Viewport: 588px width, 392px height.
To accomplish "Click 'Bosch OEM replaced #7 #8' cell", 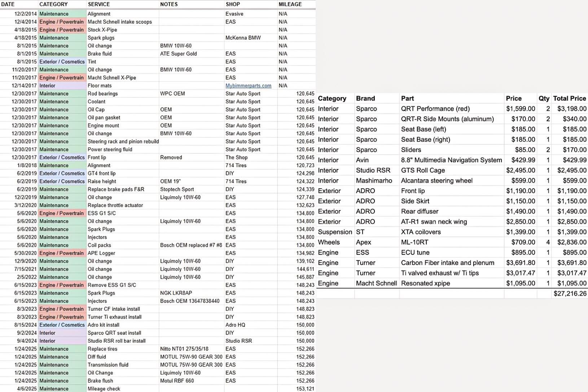I will (x=192, y=245).
